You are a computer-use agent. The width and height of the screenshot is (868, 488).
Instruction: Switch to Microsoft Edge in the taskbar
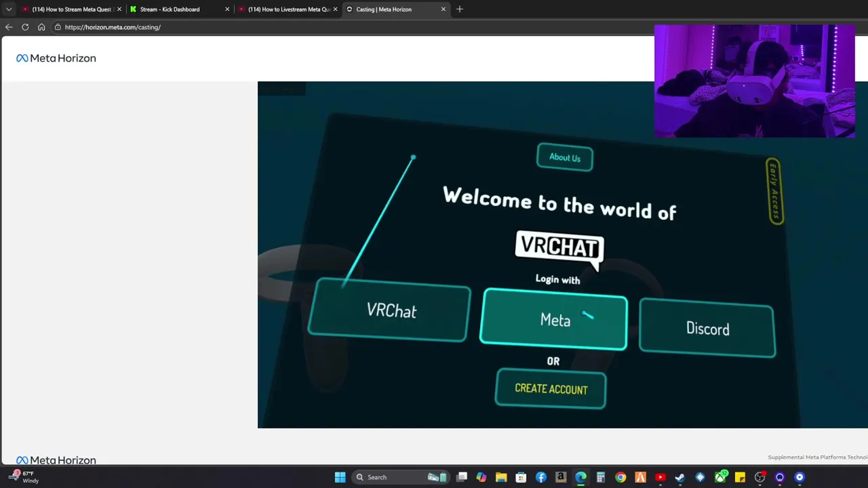[580, 477]
